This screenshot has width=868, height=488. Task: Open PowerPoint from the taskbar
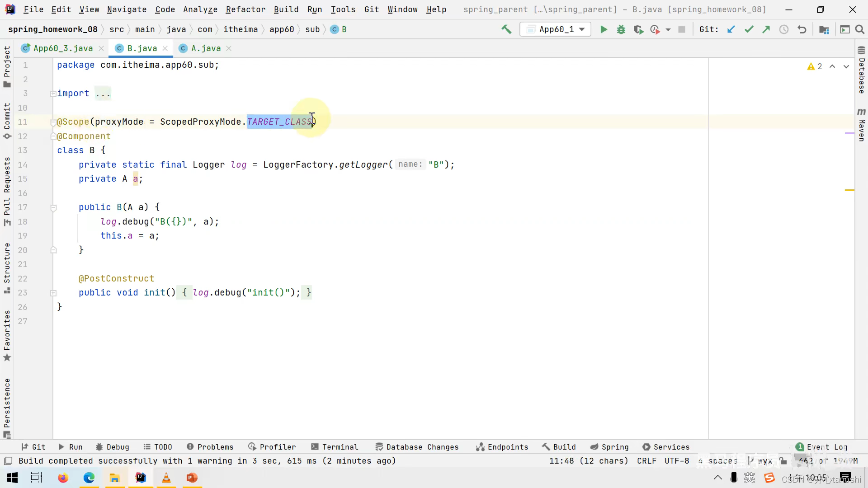[x=192, y=478]
